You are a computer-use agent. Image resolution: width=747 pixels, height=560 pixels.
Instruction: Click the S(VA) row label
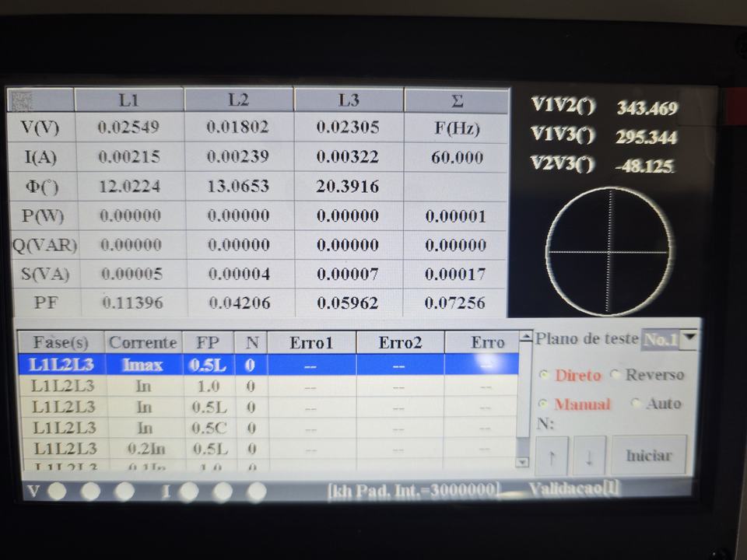pos(45,274)
